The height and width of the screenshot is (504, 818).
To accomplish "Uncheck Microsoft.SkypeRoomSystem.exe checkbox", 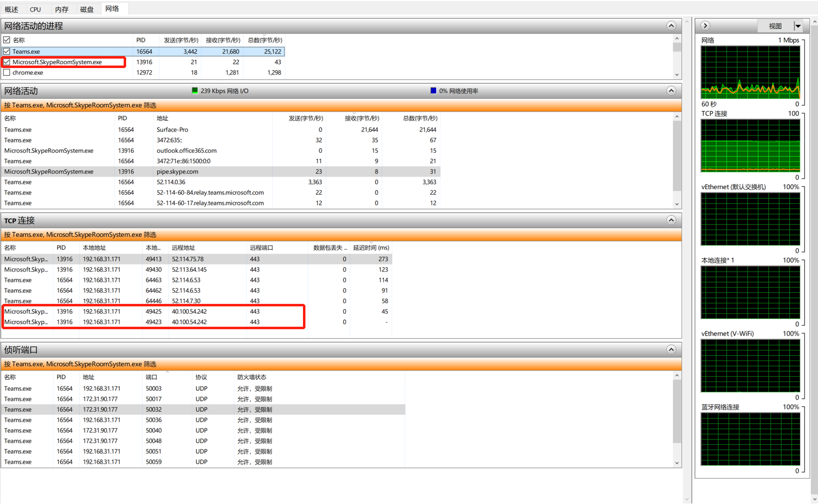I will pos(6,62).
